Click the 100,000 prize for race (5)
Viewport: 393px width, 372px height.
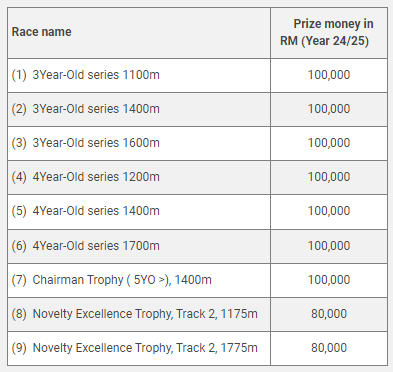329,211
